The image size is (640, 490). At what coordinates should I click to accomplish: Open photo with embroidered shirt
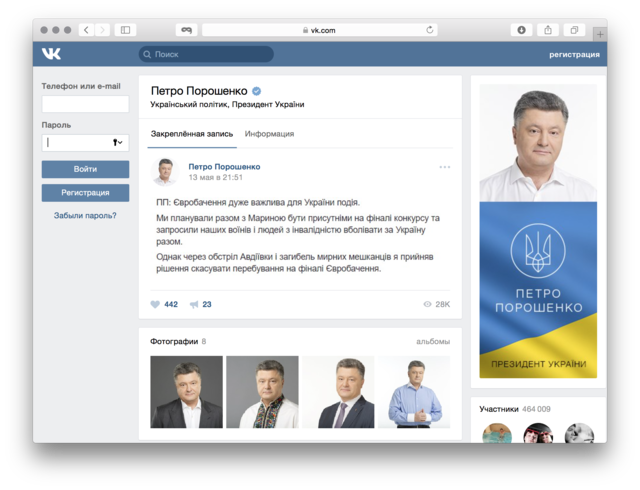coord(262,392)
